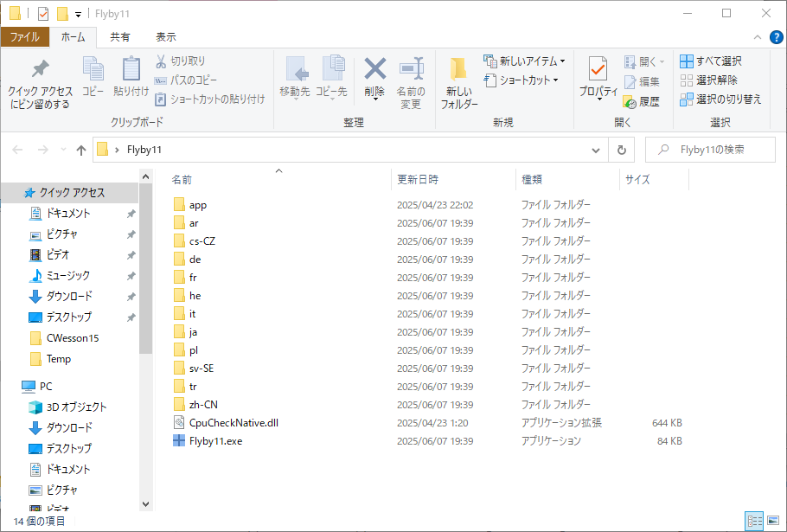This screenshot has height=532, width=787.
Task: Open the Move To command
Action: [x=295, y=78]
